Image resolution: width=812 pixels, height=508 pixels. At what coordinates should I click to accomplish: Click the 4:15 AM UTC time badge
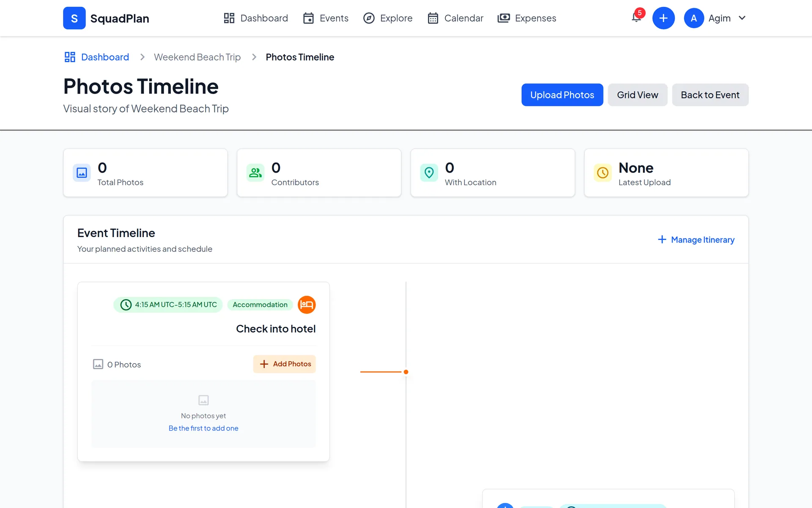(168, 305)
